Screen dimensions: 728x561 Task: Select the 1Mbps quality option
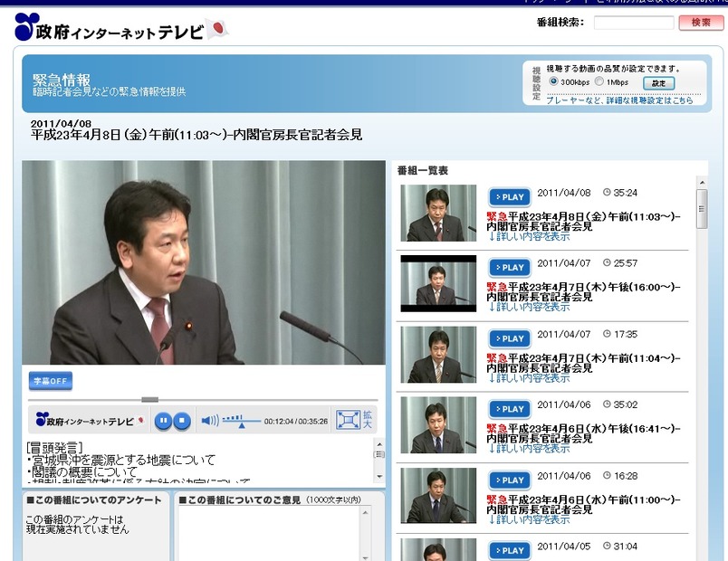599,81
